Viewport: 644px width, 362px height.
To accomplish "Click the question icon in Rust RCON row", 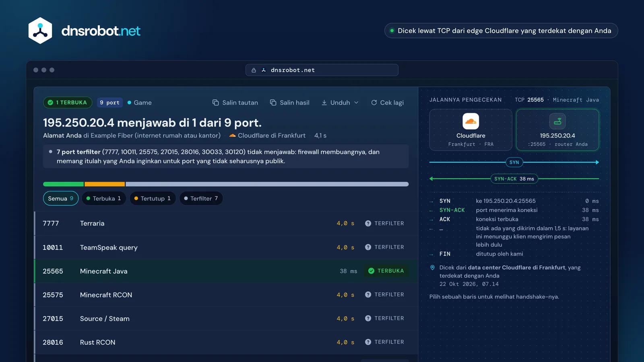I will click(368, 342).
